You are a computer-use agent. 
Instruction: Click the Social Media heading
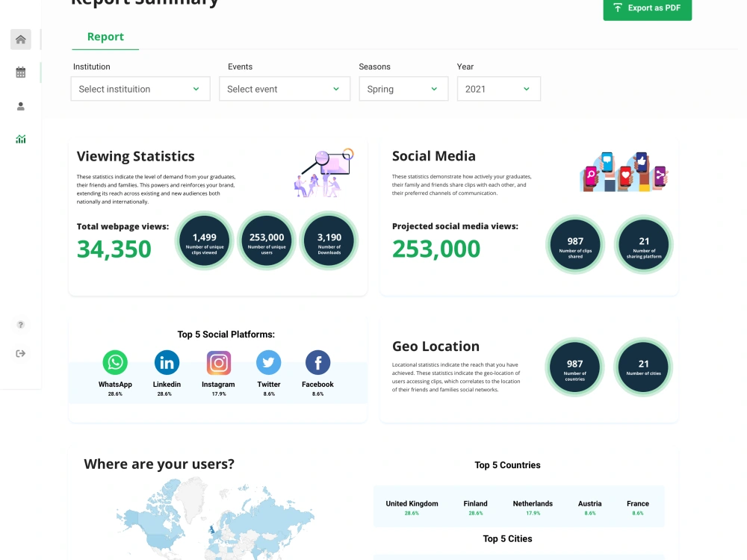(x=434, y=156)
